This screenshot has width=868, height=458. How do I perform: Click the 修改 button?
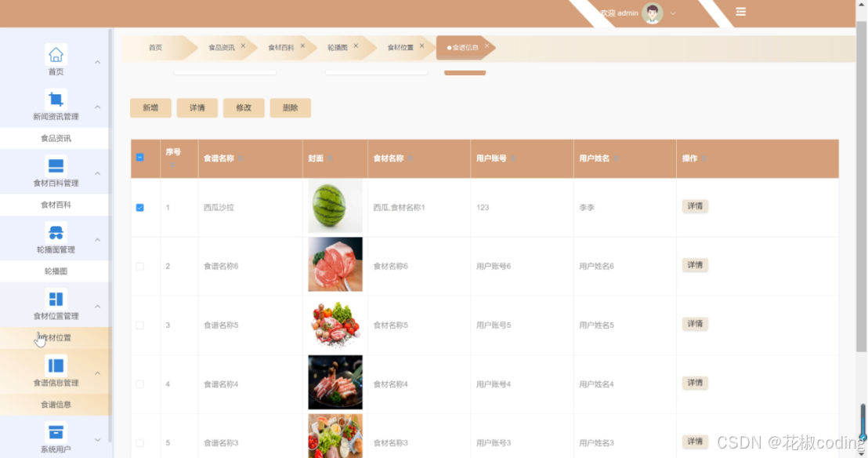pos(244,108)
